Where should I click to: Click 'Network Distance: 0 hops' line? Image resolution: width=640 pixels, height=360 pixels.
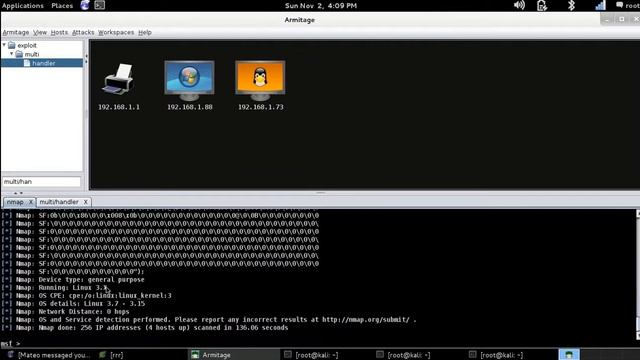click(84, 312)
